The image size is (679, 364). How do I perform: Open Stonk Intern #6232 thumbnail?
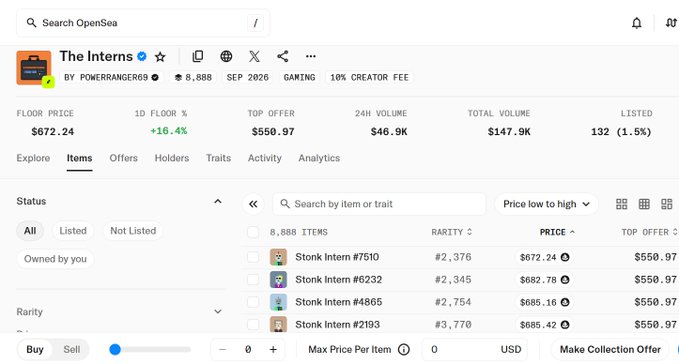coord(278,280)
